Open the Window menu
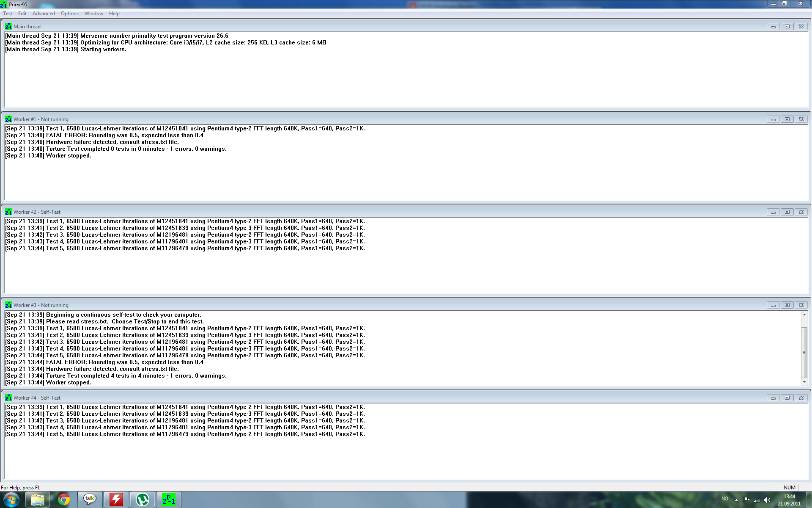The height and width of the screenshot is (508, 812). [x=94, y=14]
